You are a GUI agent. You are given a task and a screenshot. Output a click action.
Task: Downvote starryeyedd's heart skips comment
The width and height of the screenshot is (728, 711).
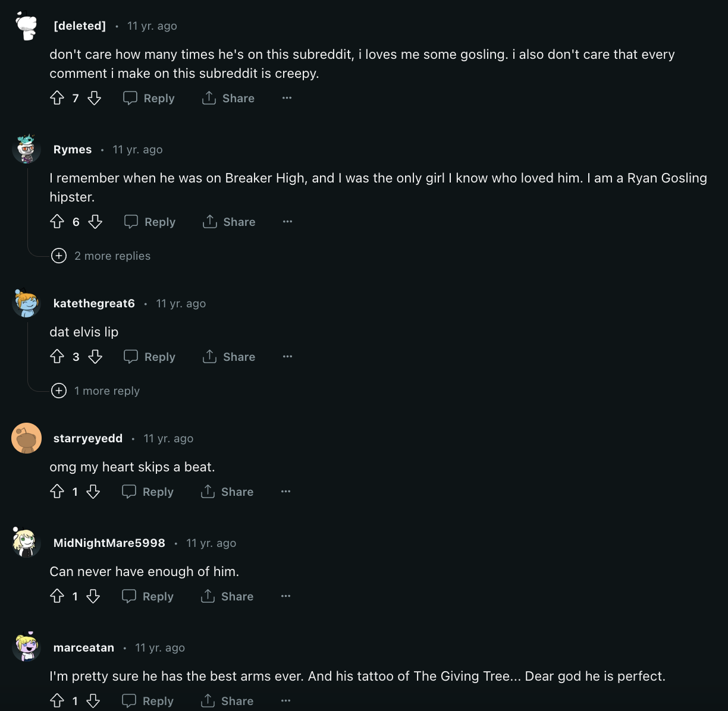(93, 492)
